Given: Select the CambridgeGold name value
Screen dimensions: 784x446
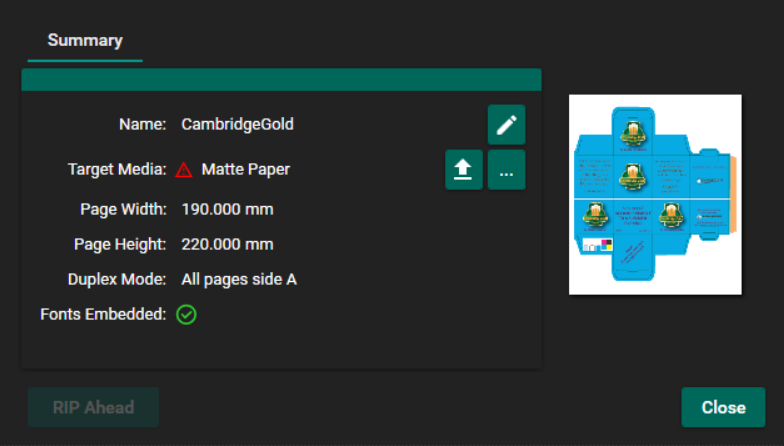Looking at the screenshot, I should click(237, 125).
